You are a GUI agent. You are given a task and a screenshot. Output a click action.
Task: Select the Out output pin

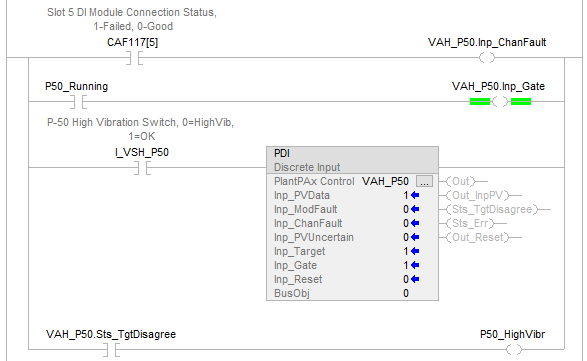point(463,181)
